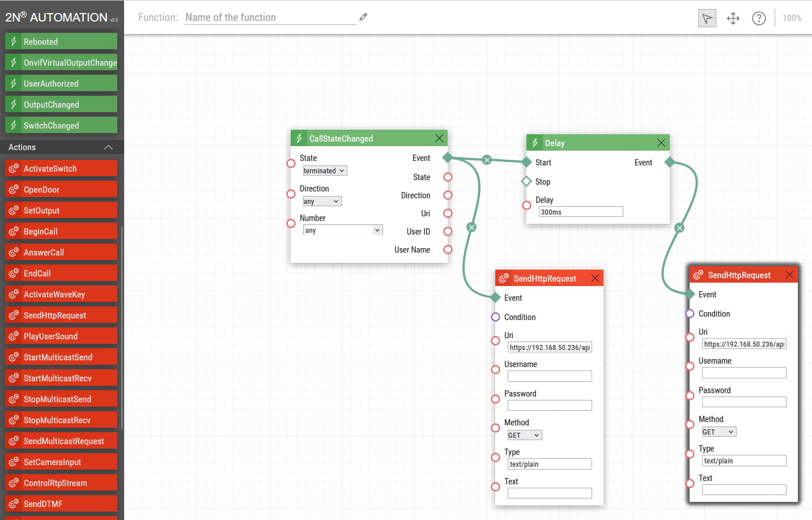Click Text field in first SendHttpRequest
The width and height of the screenshot is (812, 520).
coord(550,493)
